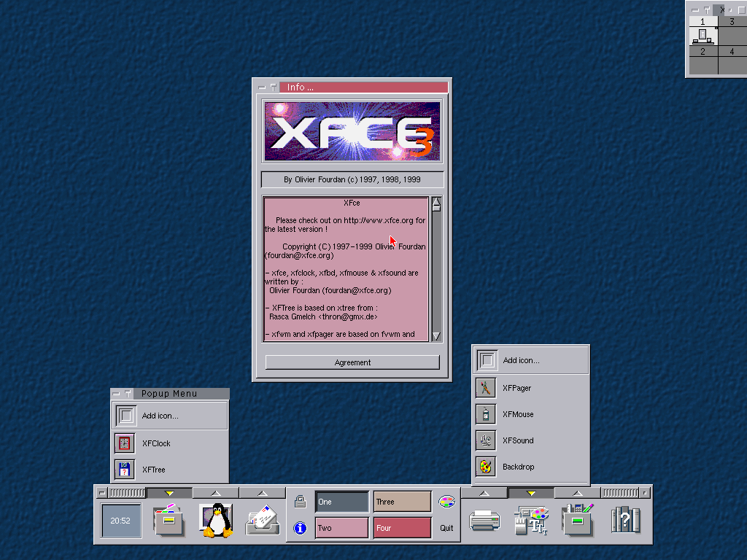Expand the popup arrow above the pencil drawer icon
Viewport: 747px width, 560px height.
tap(578, 493)
